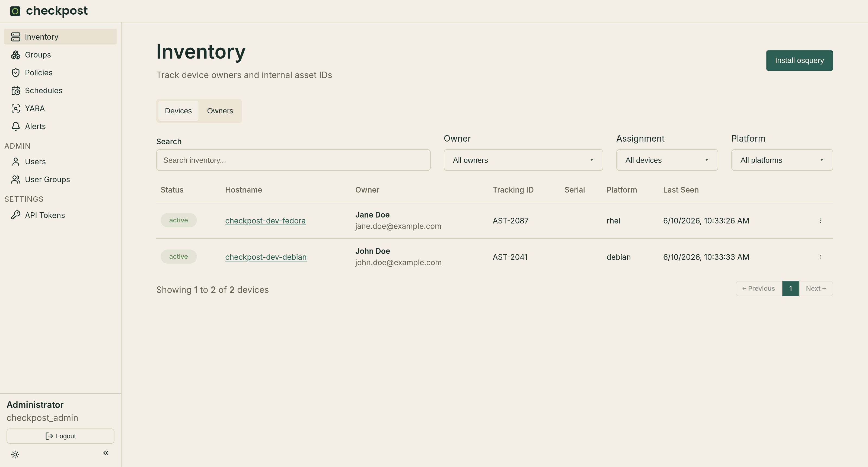Click the Install osquery button

click(799, 60)
